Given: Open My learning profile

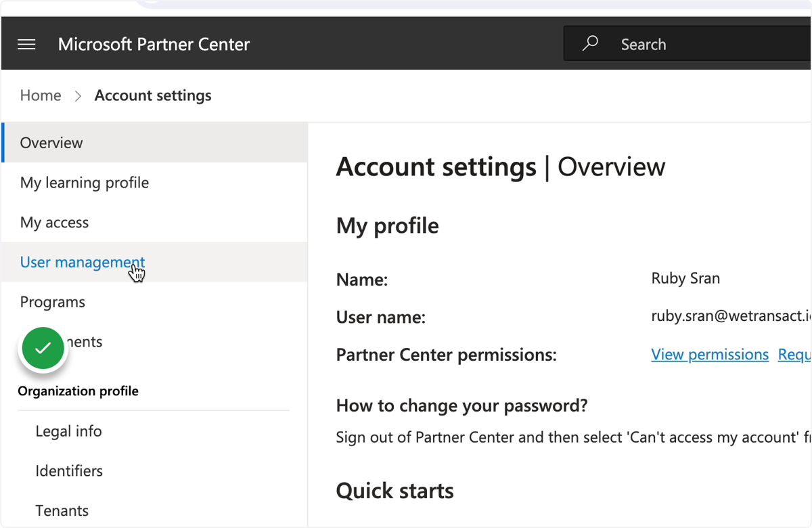Looking at the screenshot, I should [154, 183].
